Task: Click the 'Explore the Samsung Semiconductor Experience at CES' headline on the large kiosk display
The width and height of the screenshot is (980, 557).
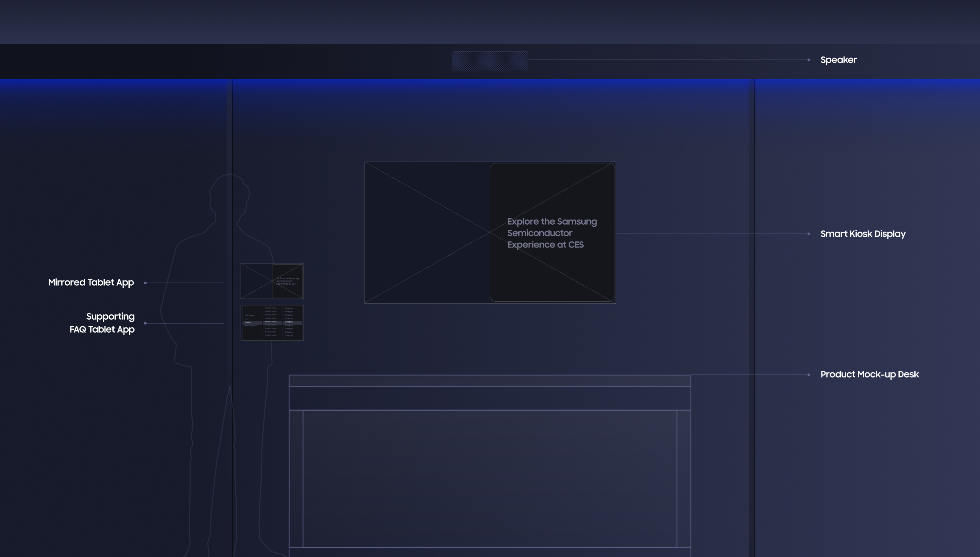Action: click(x=552, y=233)
